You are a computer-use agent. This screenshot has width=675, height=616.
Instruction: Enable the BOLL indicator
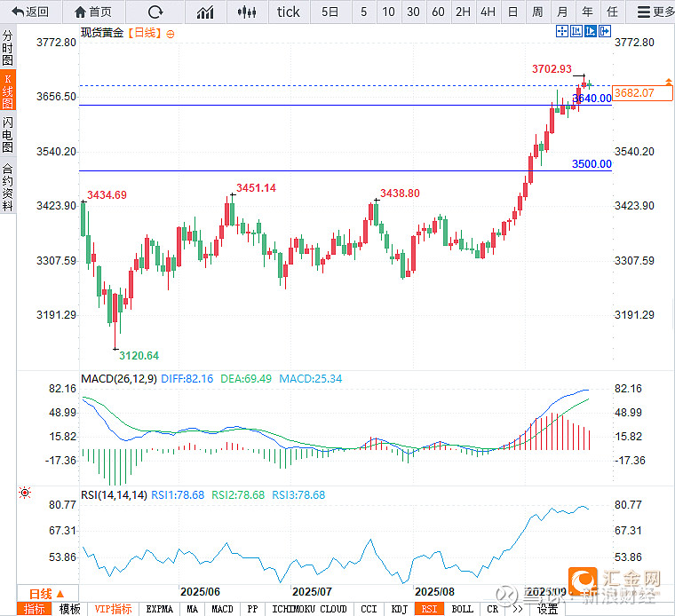[462, 609]
